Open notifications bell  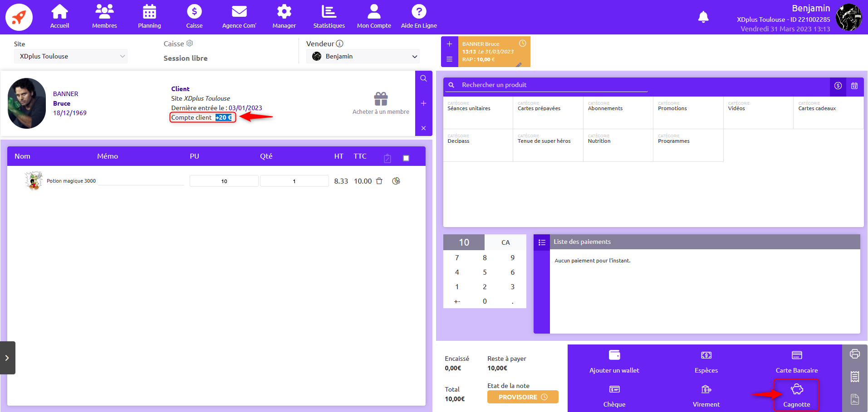coord(703,17)
